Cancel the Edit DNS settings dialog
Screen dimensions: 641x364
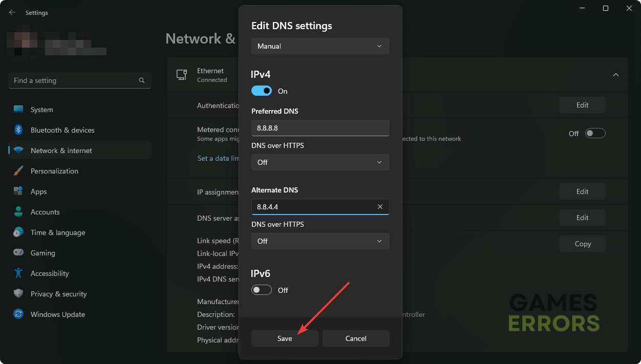click(x=356, y=338)
